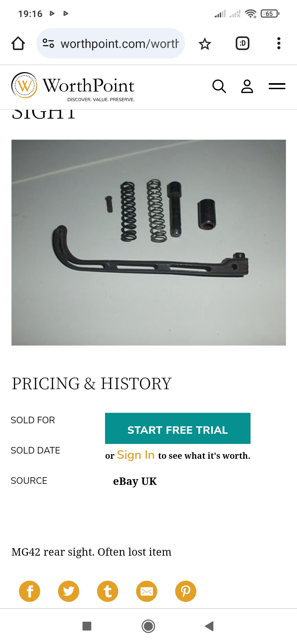The width and height of the screenshot is (297, 644).
Task: Open the tab switcher button
Action: (x=243, y=43)
